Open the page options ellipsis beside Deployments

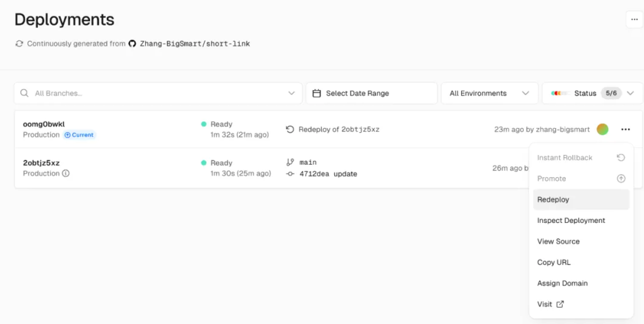coord(634,19)
